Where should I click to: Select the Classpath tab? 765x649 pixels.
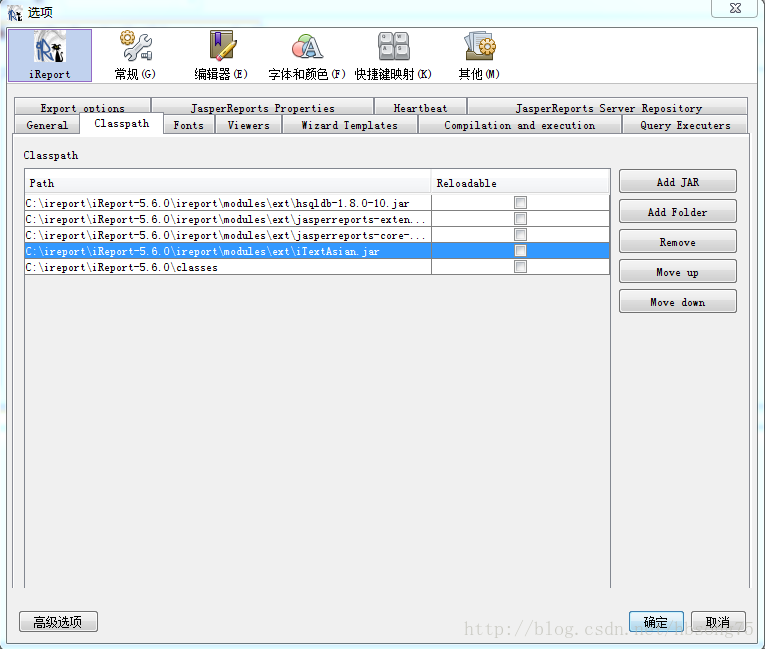click(x=121, y=123)
